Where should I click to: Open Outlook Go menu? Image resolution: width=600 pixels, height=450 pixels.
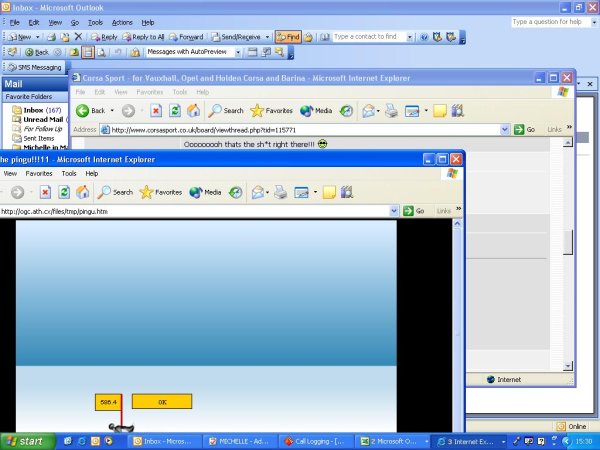pos(75,23)
